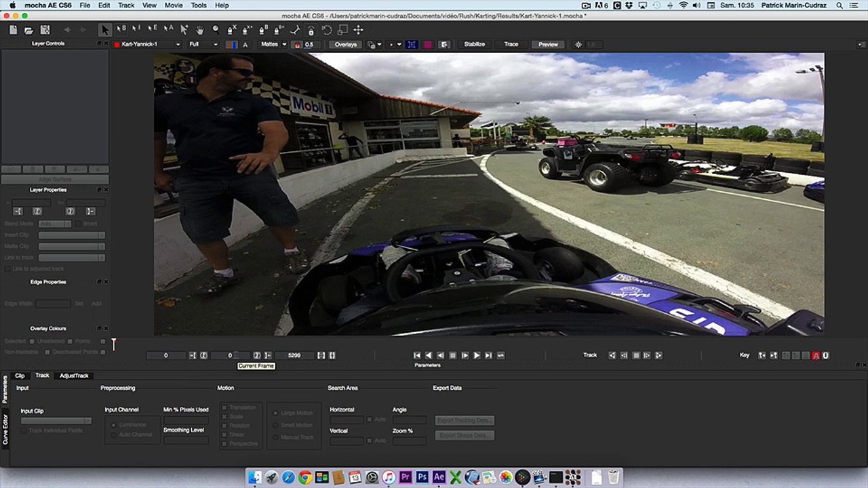
Task: Click the lock tangents padlock icon
Action: pyautogui.click(x=311, y=30)
